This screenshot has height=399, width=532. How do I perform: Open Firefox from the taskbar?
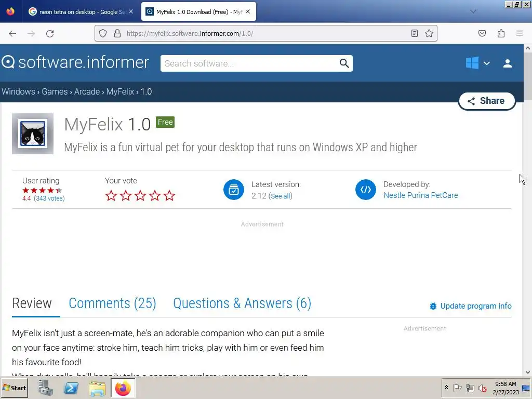pos(123,388)
